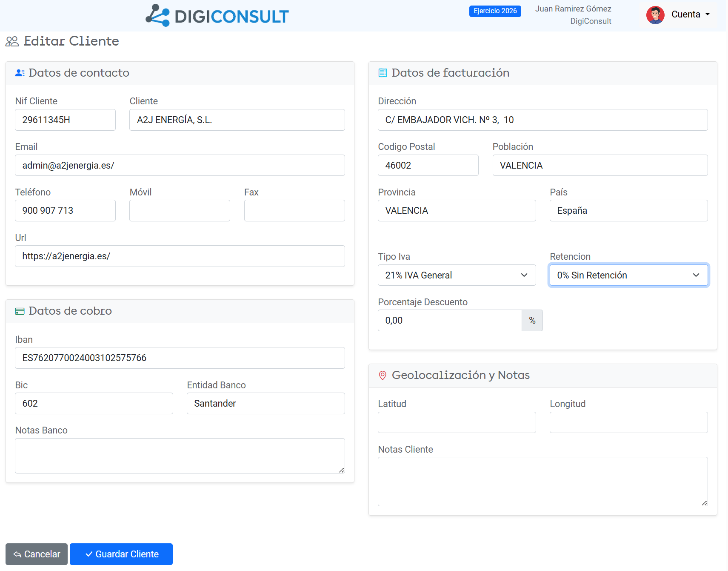The image size is (728, 571).
Task: Click the Url input field
Action: point(180,256)
